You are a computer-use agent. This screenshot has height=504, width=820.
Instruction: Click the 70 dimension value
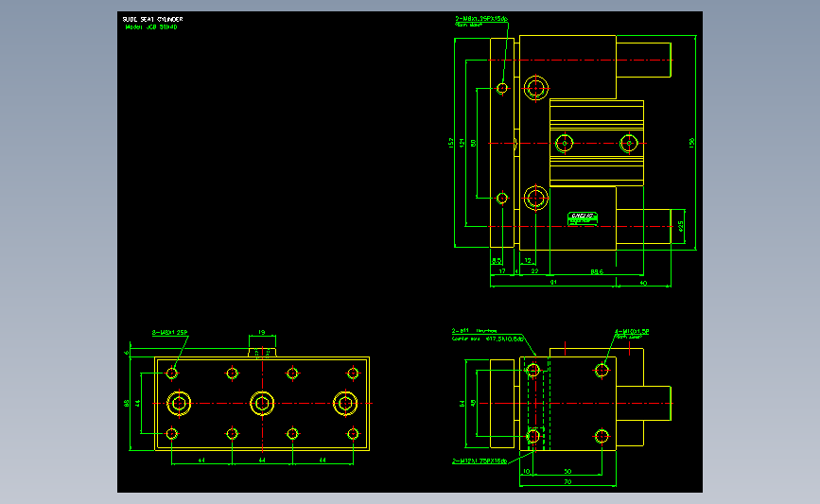[x=567, y=482]
